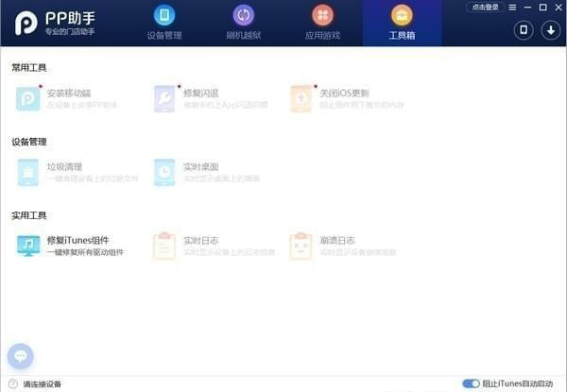Open the 实时日志 live log icon

coord(164,246)
